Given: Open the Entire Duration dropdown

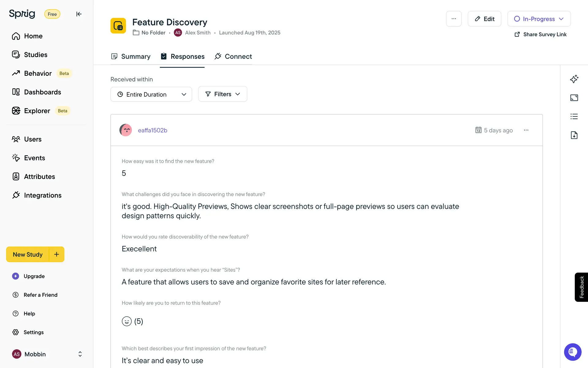Looking at the screenshot, I should 151,94.
